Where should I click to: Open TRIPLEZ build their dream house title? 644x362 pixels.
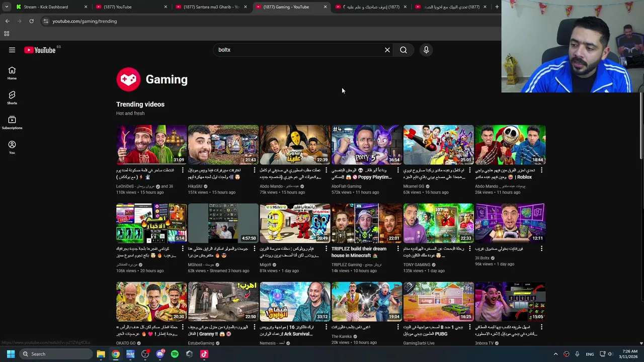pyautogui.click(x=359, y=252)
